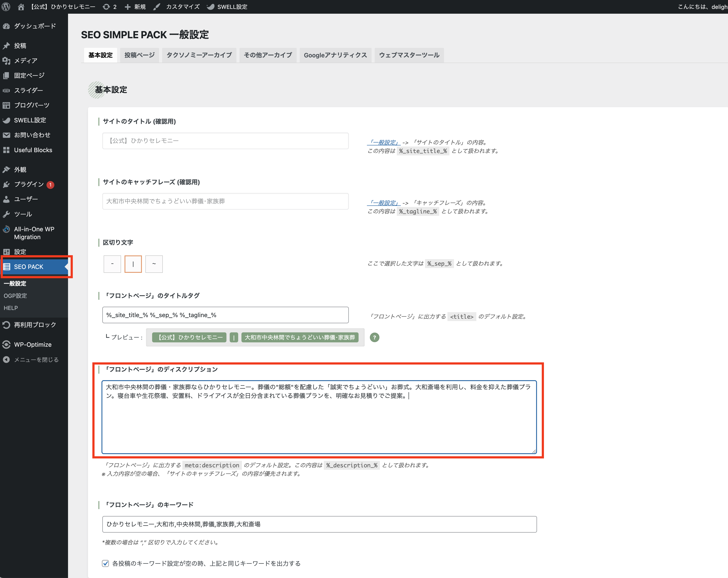Click the %_site_title_% code snippet
This screenshot has width=728, height=578.
[423, 151]
